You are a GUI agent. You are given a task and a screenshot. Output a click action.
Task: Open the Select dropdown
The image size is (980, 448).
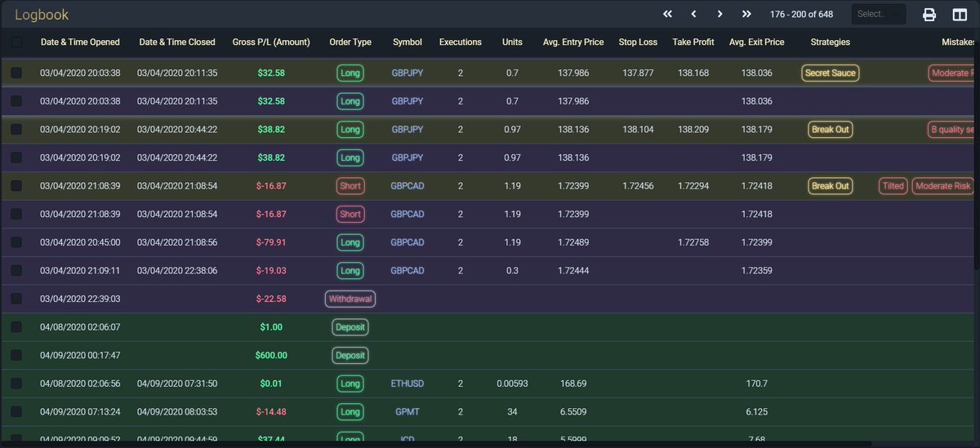pyautogui.click(x=879, y=14)
